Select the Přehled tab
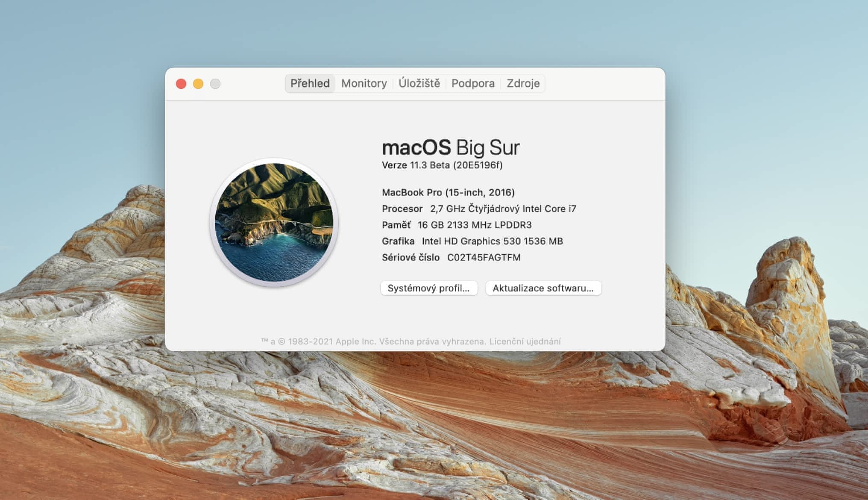Screen dimensions: 868x500 [x=310, y=83]
